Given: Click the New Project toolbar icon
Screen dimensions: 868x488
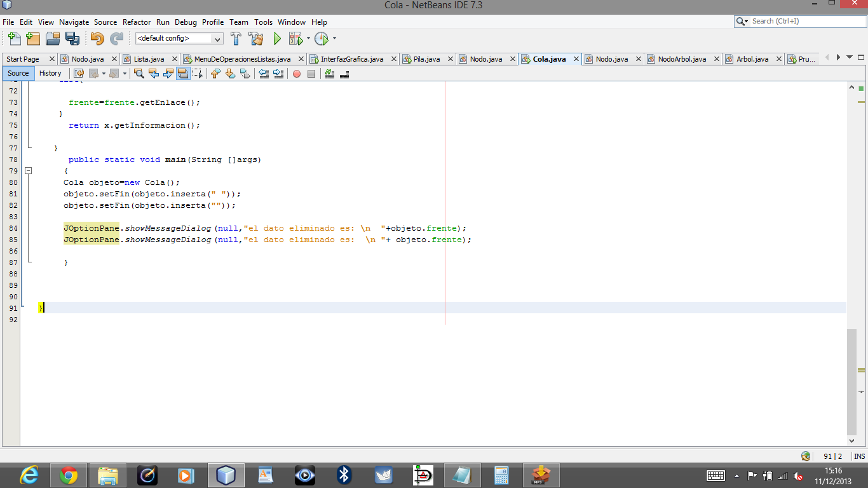Looking at the screenshot, I should pos(33,39).
